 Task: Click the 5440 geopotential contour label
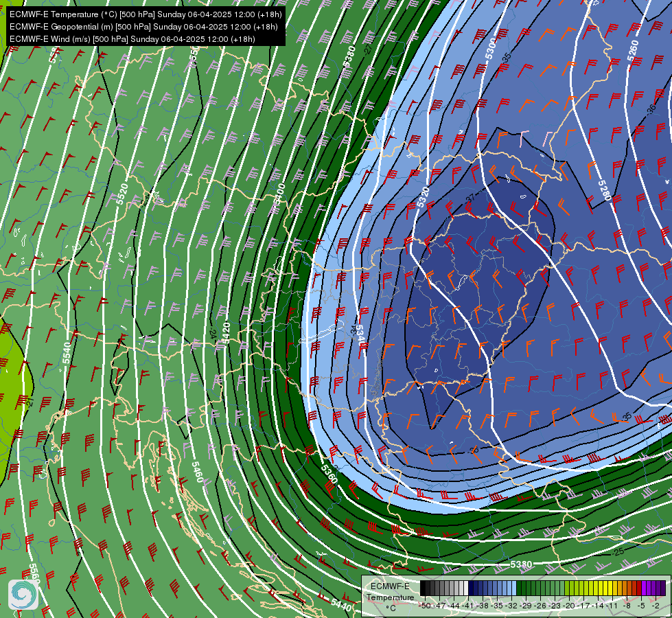click(342, 605)
